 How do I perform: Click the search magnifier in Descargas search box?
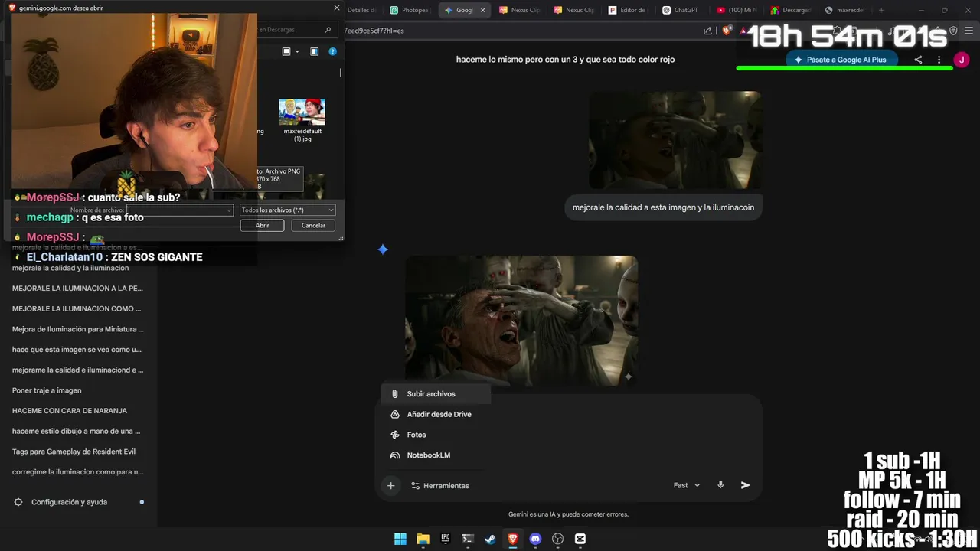[x=328, y=30]
